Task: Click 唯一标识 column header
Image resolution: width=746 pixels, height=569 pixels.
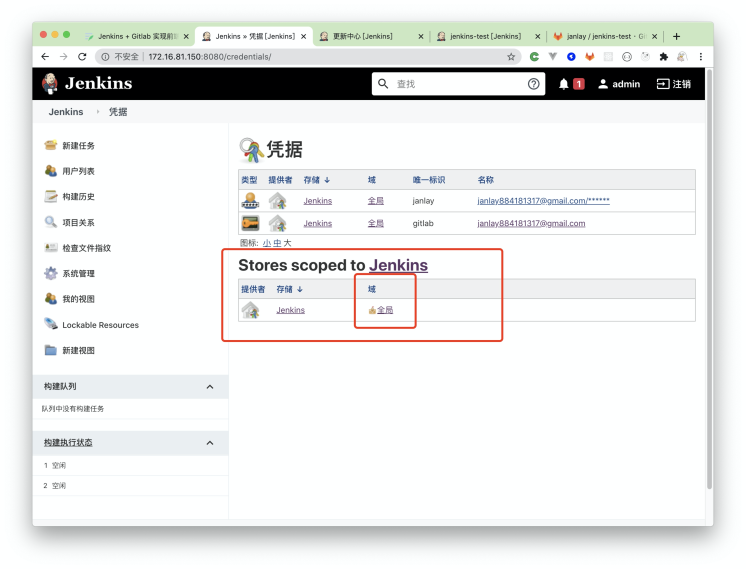Action: pos(429,180)
